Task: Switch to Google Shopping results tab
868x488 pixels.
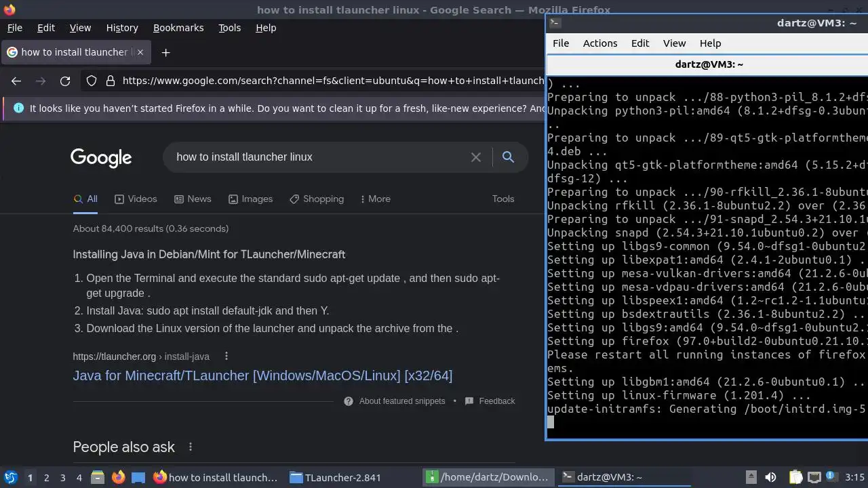Action: pyautogui.click(x=317, y=199)
